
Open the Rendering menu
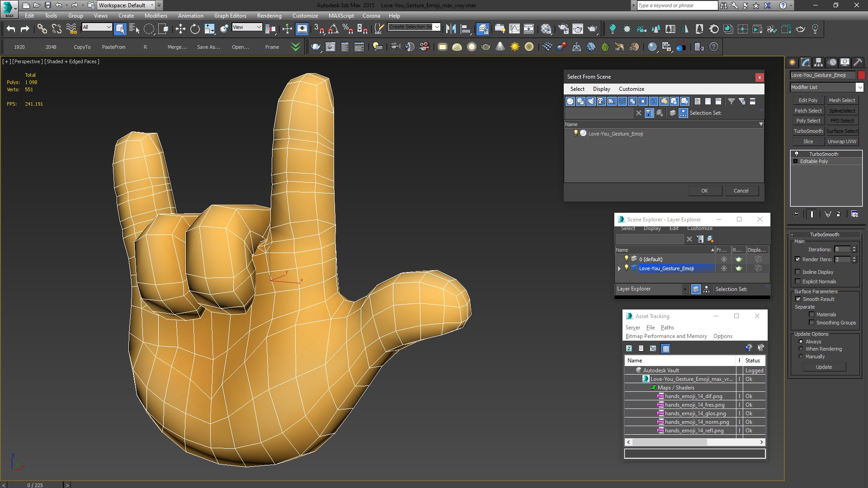(x=269, y=15)
